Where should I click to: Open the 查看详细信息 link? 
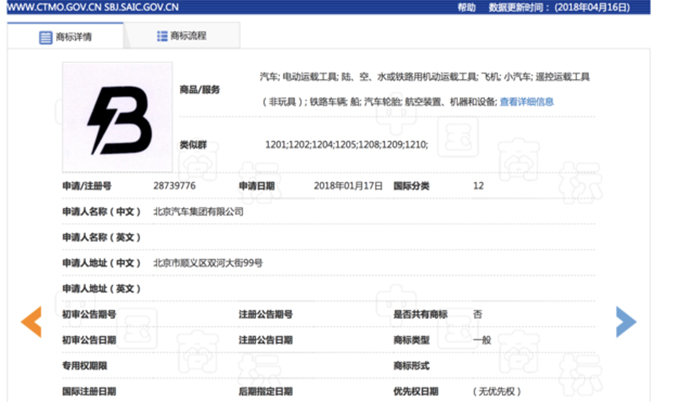[526, 102]
